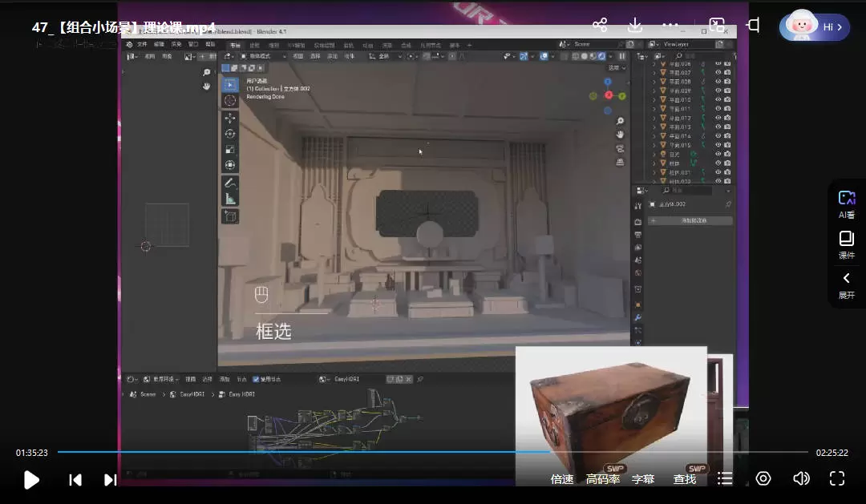
Task: Click the green Y axis gizmo ball
Action: (x=622, y=96)
